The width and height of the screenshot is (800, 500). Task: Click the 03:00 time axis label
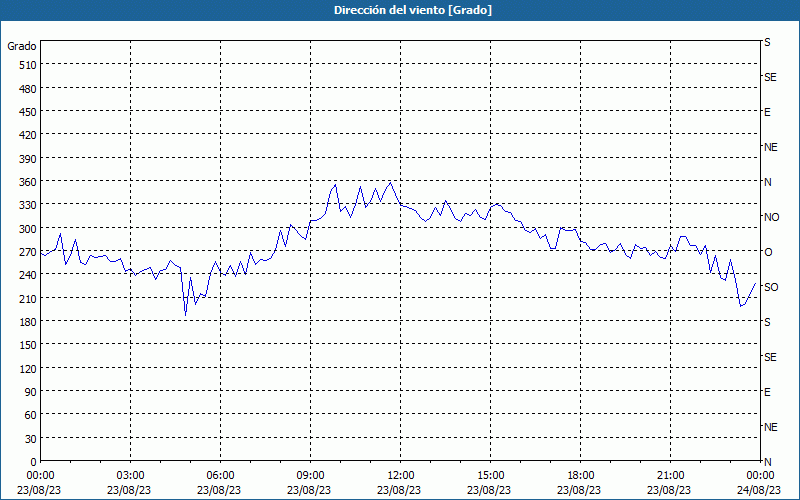[x=131, y=476]
